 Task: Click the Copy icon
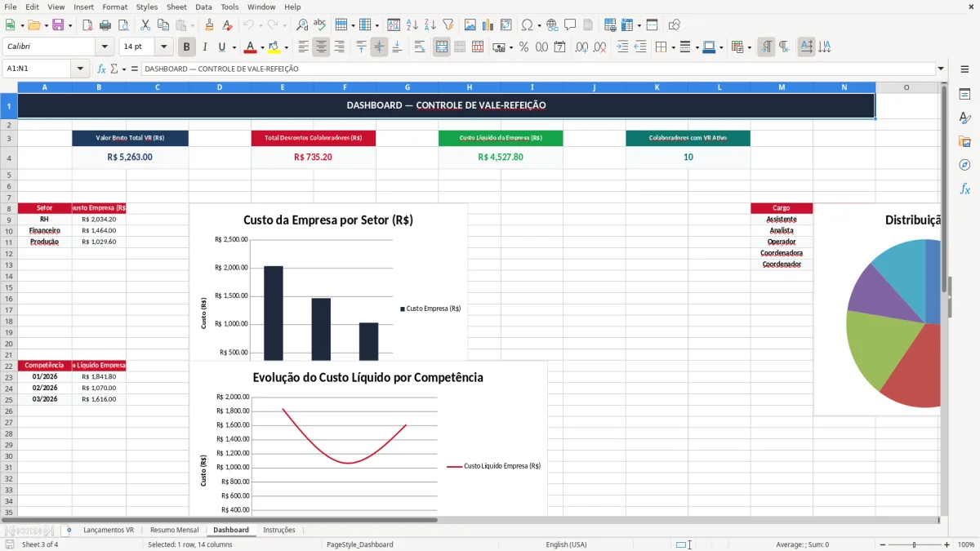pyautogui.click(x=163, y=25)
